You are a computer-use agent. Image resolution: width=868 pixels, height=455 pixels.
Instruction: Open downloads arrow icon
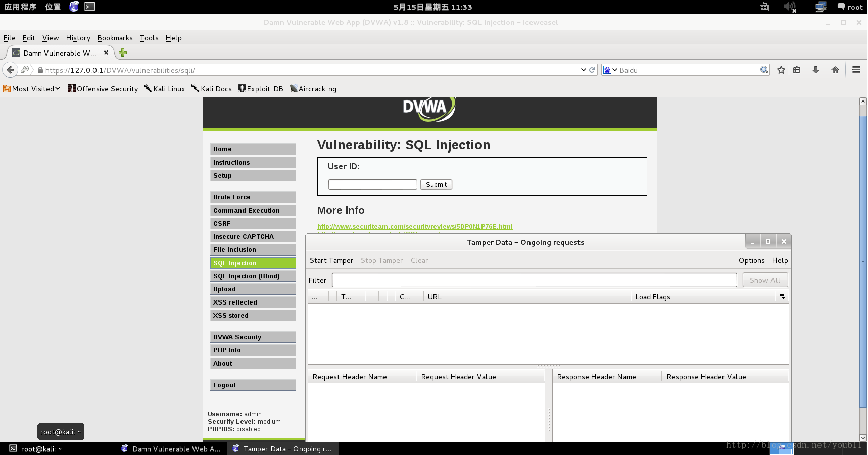pos(816,70)
